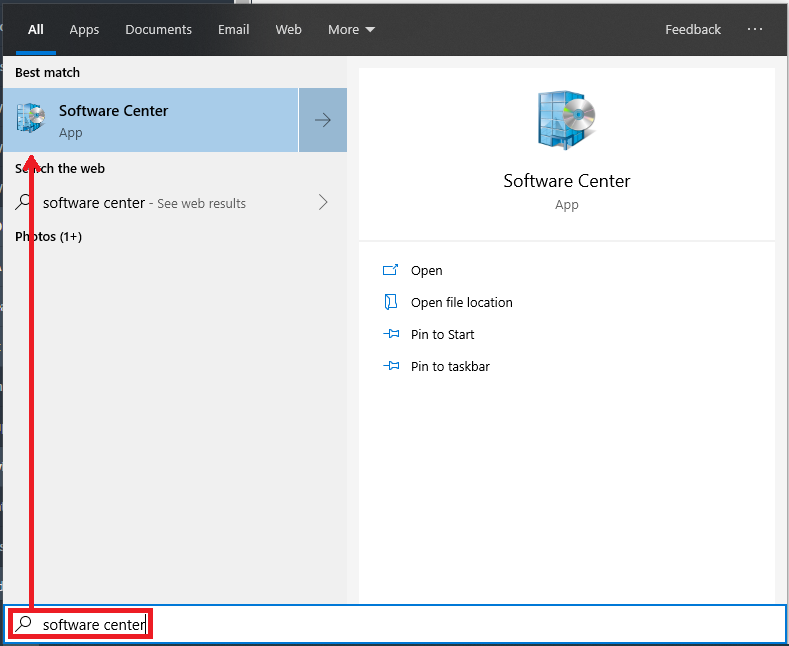Select 'software center - See web results'
This screenshot has width=789, height=646.
pos(174,203)
